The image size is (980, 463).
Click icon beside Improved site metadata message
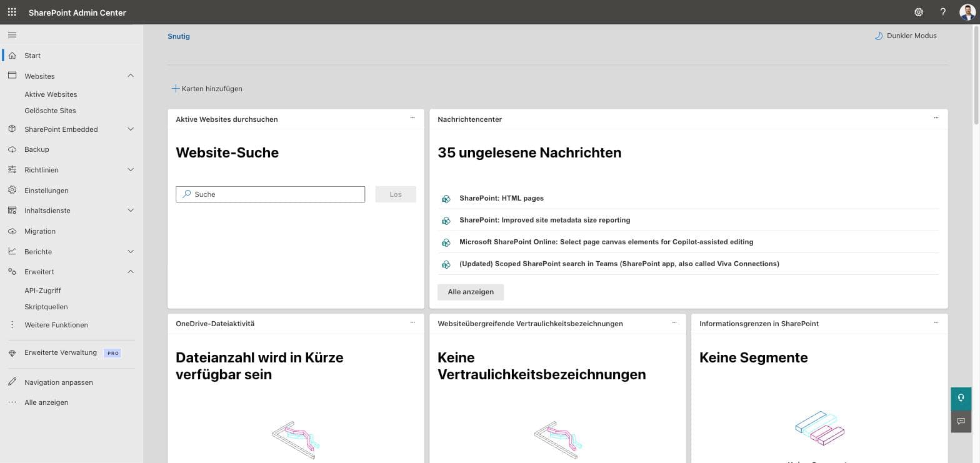(x=446, y=221)
